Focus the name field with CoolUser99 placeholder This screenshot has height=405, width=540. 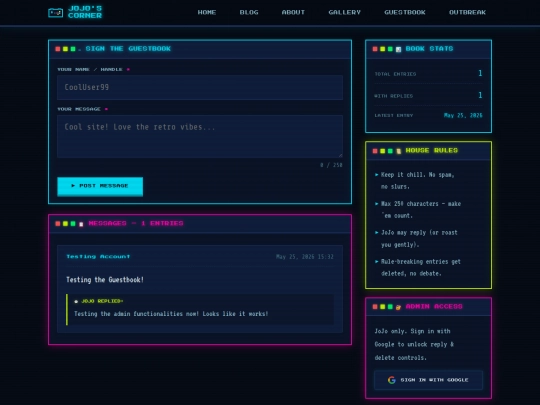point(200,87)
